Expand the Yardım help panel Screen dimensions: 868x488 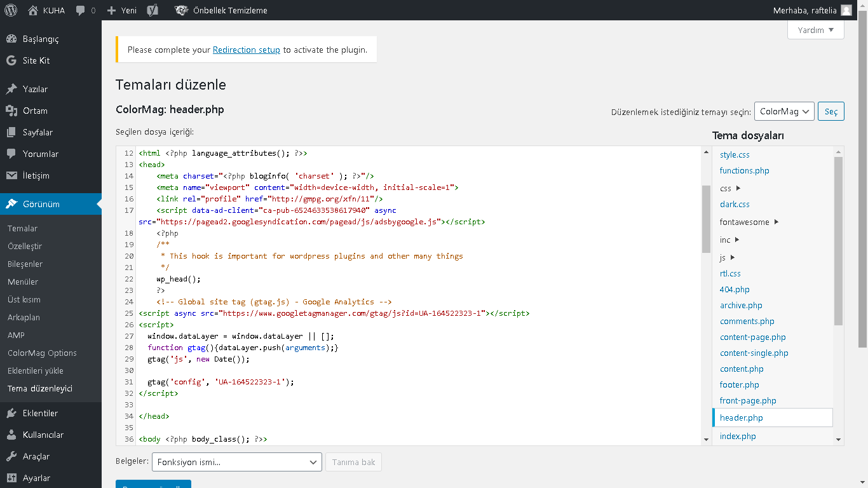(816, 30)
